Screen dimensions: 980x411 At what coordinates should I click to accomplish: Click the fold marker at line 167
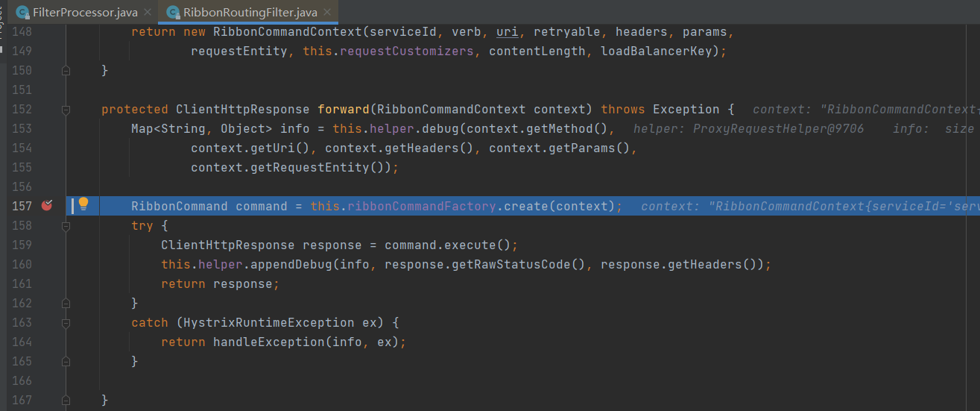pyautogui.click(x=66, y=401)
